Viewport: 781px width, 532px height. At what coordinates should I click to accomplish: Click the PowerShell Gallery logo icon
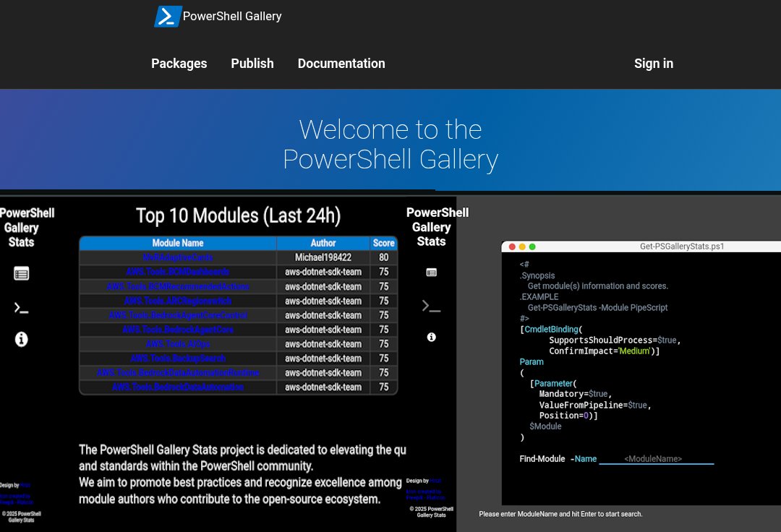point(167,17)
